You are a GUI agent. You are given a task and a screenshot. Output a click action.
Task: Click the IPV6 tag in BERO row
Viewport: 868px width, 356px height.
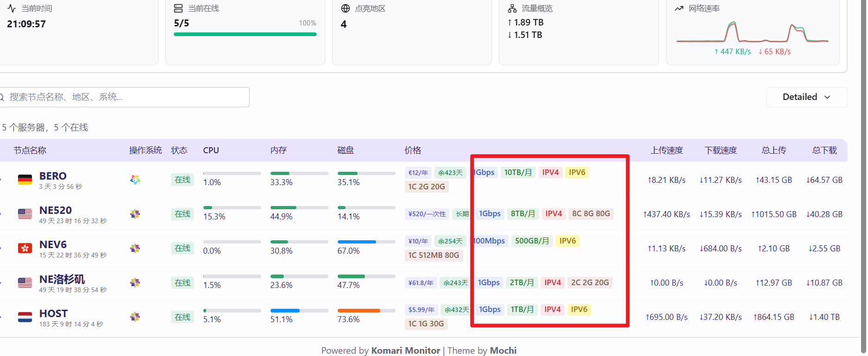[x=577, y=173]
